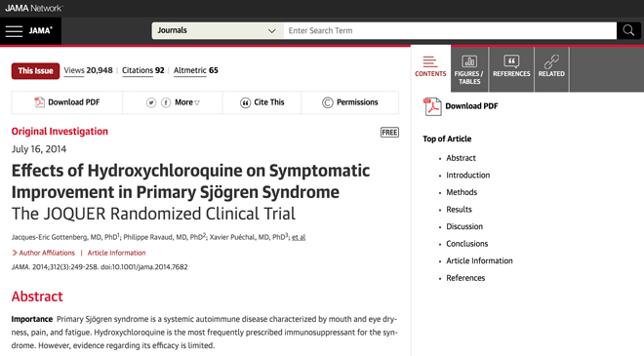Viewport: 644px width, 356px height.
Task: Click the Cite This quote icon
Action: [x=245, y=102]
